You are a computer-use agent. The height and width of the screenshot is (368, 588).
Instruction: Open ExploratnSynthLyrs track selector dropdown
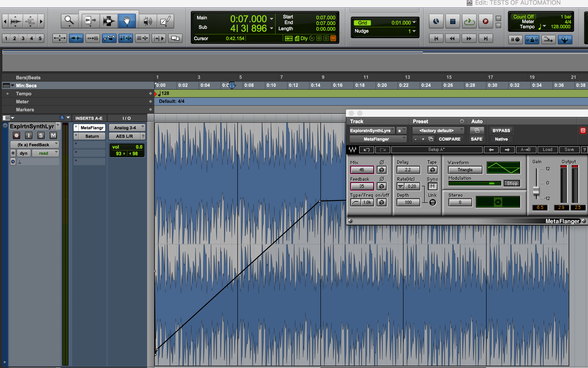point(372,130)
